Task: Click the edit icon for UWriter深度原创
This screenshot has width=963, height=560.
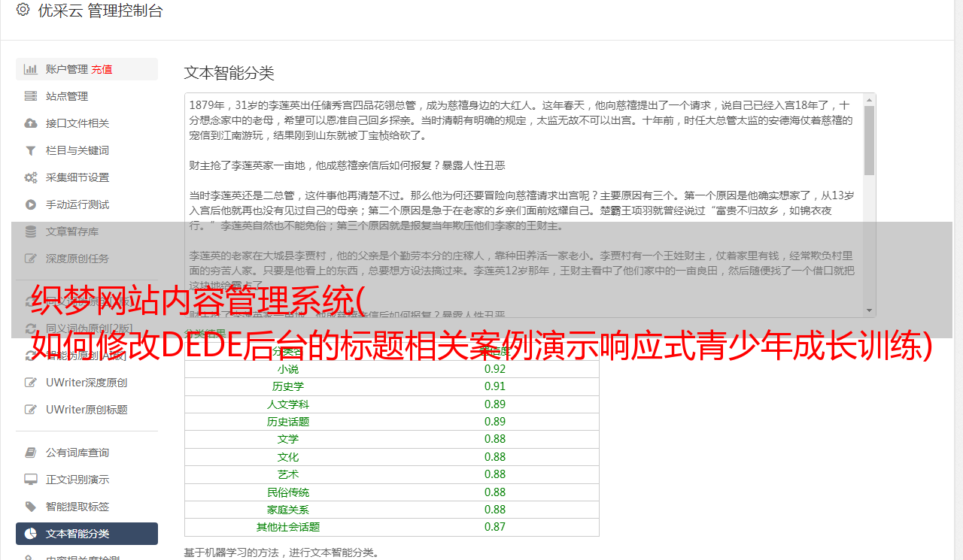Action: pyautogui.click(x=31, y=383)
